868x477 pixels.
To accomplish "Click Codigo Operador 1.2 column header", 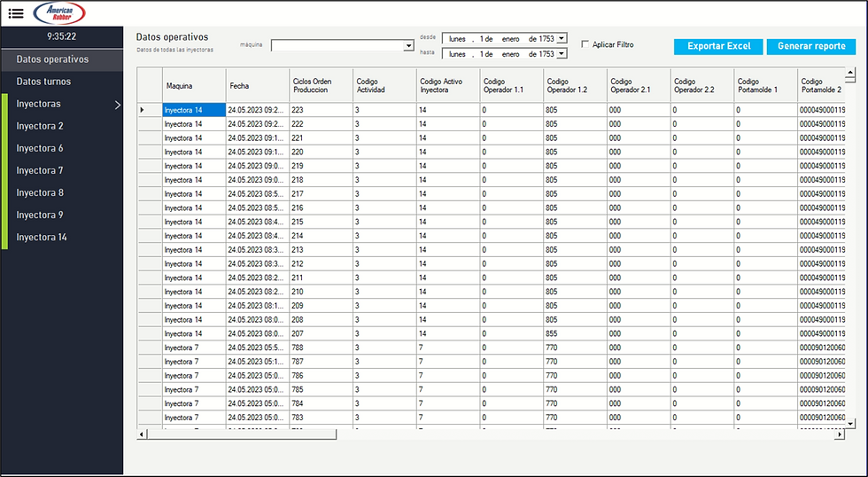I will pos(575,86).
